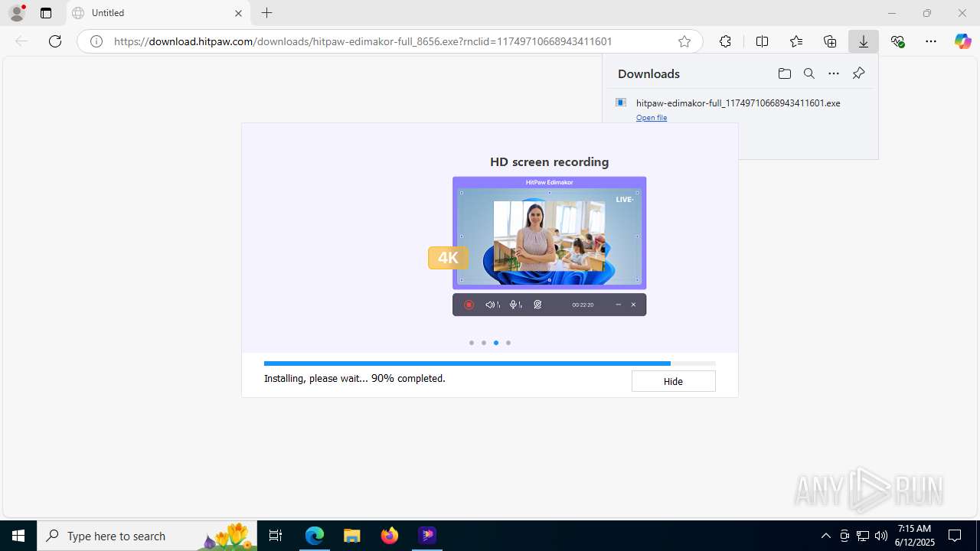Refresh the current page
The width and height of the screenshot is (980, 551).
pos(55,41)
